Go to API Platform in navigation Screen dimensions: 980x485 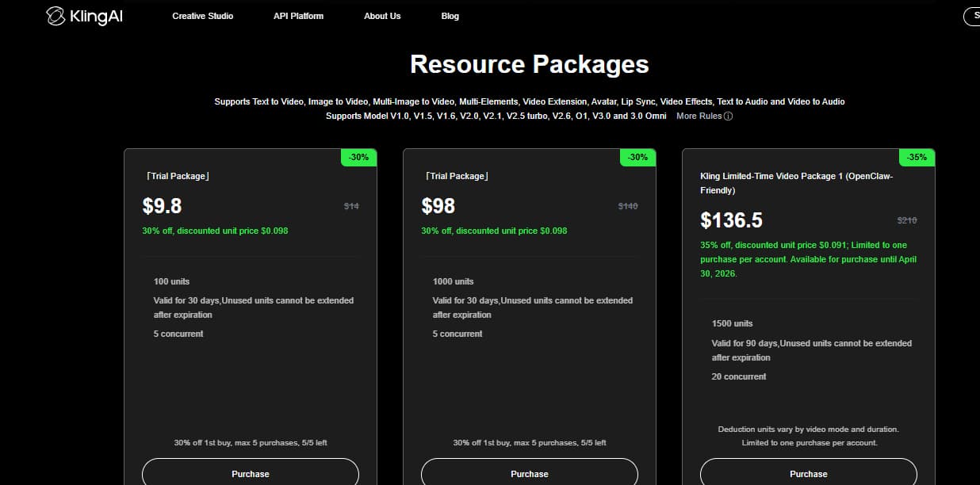click(298, 16)
